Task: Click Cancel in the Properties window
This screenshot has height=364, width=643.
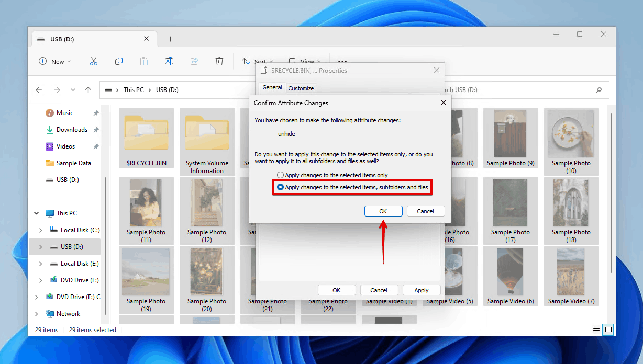Action: tap(379, 290)
